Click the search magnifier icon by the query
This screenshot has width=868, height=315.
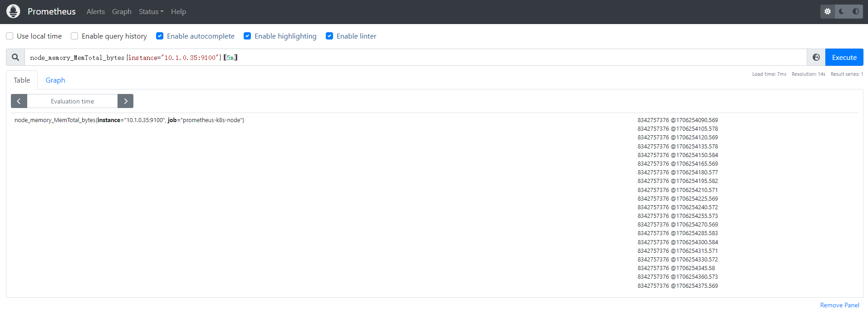(15, 57)
